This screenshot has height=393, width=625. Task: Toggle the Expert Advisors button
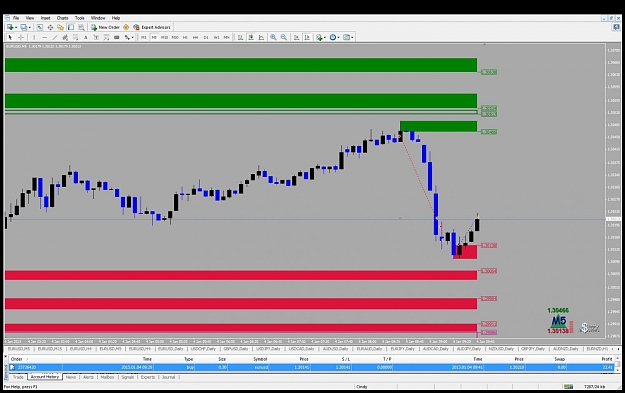coord(152,27)
